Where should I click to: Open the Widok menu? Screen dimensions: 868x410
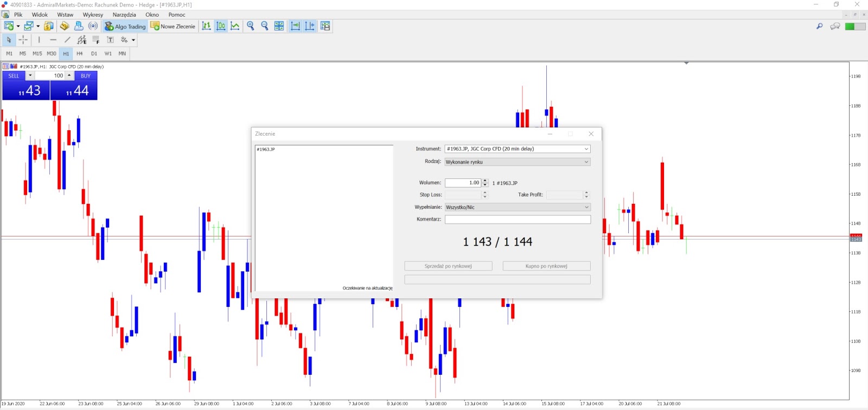[40, 15]
